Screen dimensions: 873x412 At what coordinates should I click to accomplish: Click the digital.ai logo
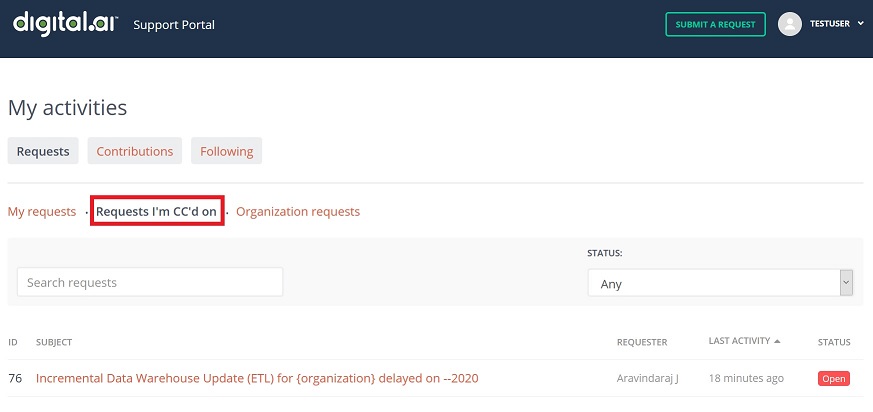point(66,23)
